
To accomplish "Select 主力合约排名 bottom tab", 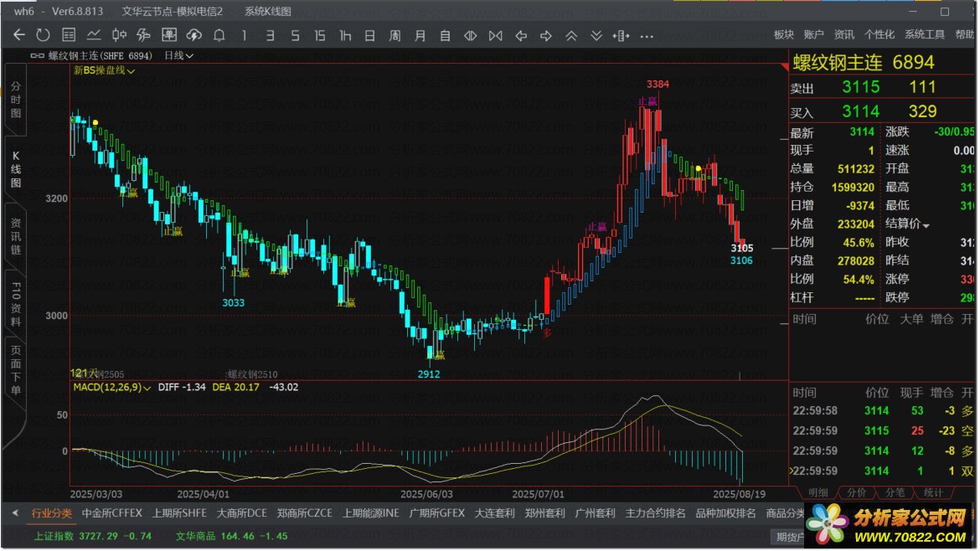I will coord(655,512).
